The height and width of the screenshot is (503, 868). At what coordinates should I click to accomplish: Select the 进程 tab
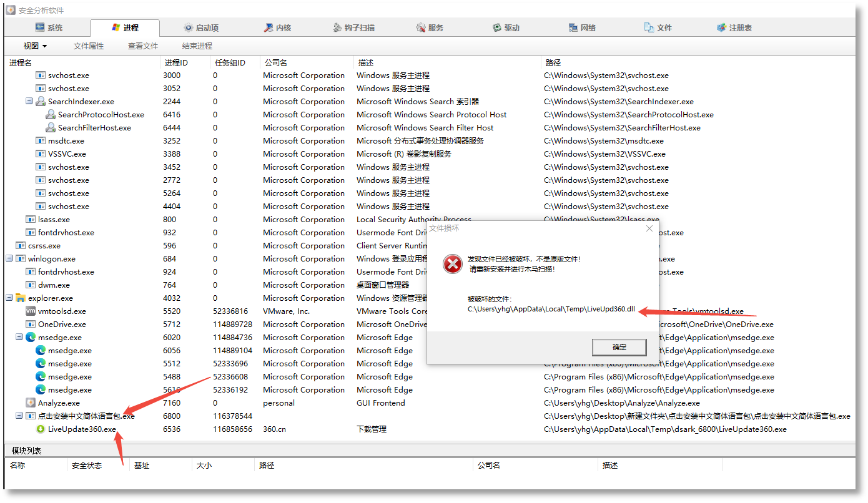125,27
